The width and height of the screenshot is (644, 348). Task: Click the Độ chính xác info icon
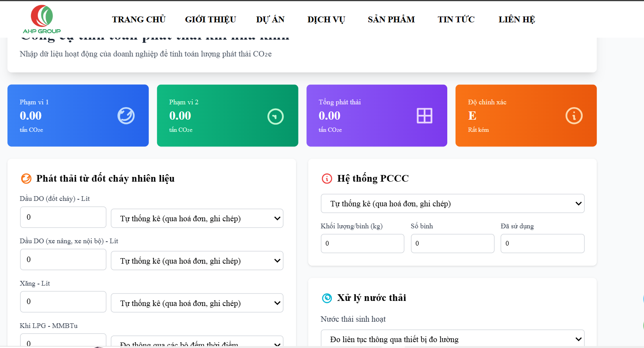[574, 116]
